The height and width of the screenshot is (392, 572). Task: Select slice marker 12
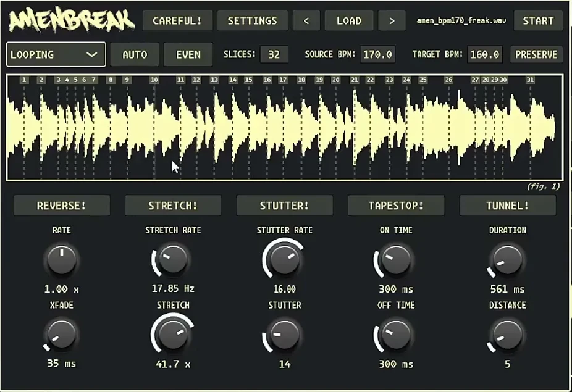[x=196, y=80]
